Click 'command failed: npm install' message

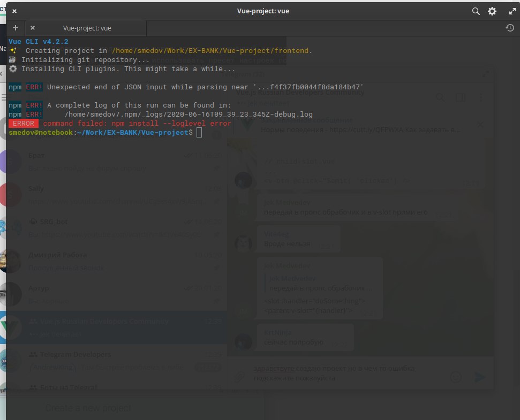(x=137, y=124)
